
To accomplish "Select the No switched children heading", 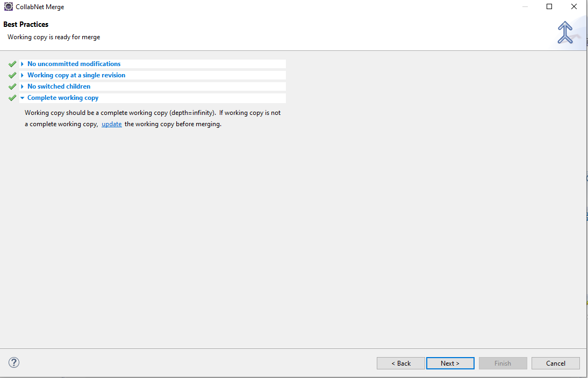I will pos(59,86).
